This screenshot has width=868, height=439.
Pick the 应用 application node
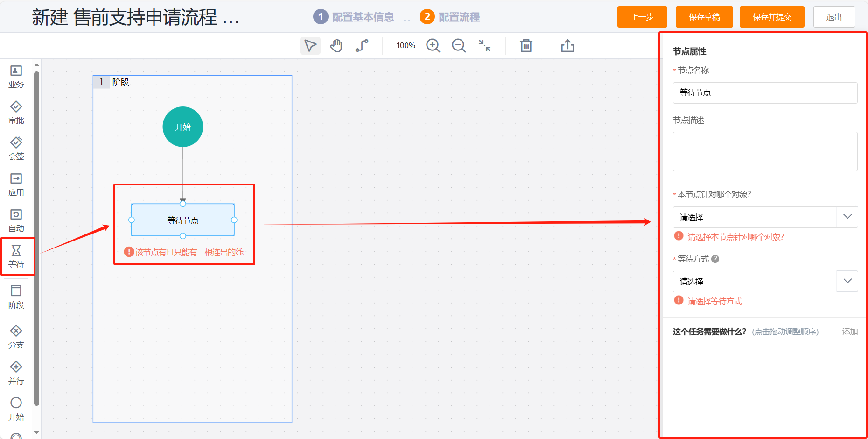tap(16, 185)
